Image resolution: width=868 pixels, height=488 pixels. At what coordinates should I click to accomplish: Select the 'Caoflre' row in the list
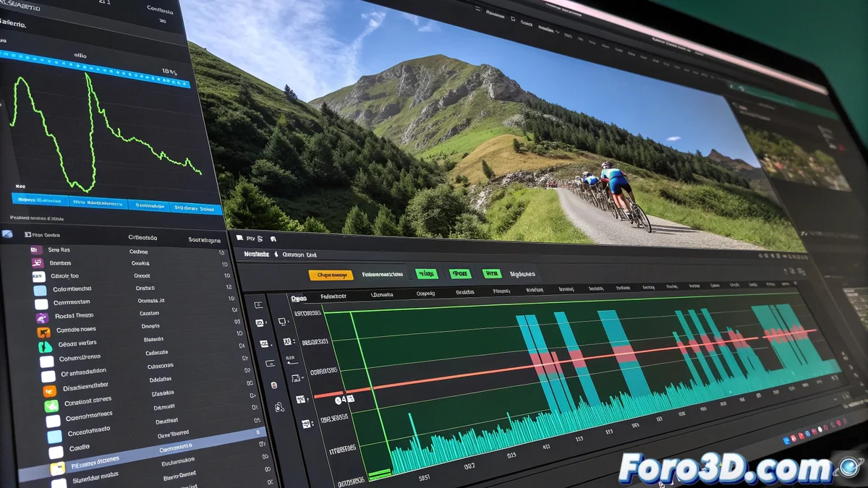click(x=80, y=449)
